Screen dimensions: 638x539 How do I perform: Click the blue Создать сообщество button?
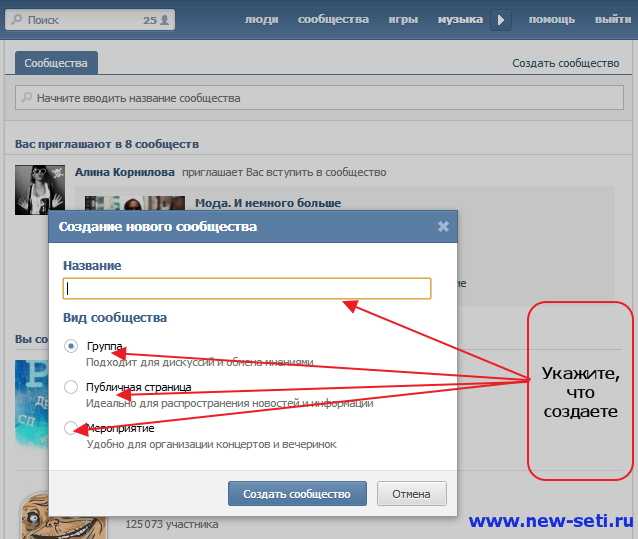pos(297,494)
